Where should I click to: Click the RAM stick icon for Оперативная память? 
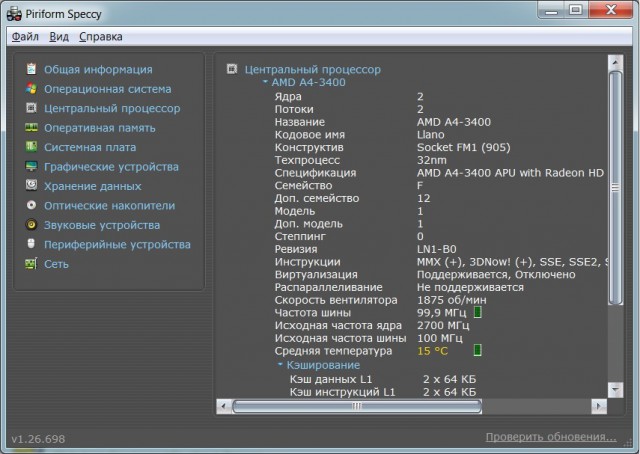tap(31, 127)
